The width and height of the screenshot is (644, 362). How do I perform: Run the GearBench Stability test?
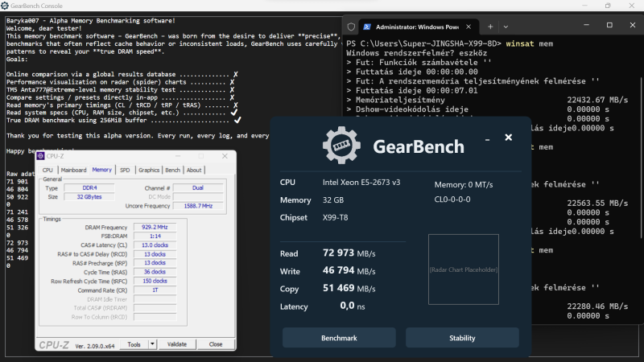462,338
